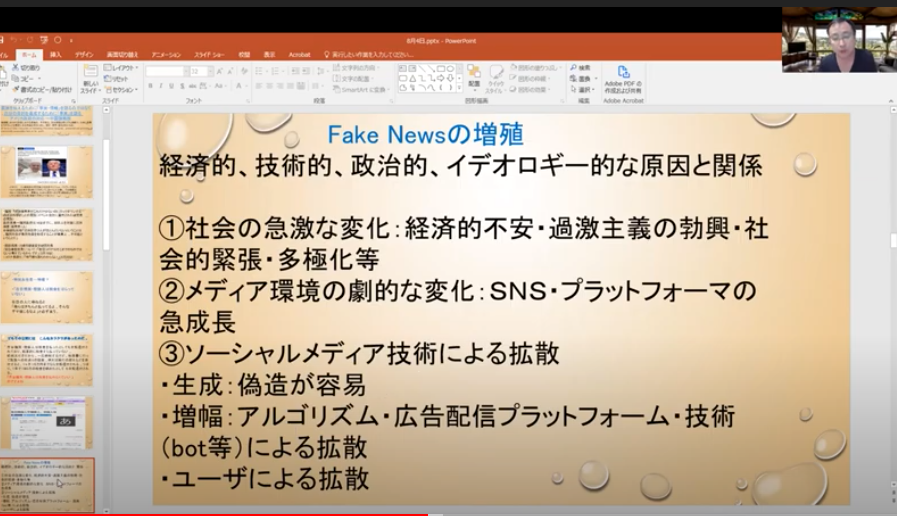This screenshot has height=516, width=897.
Task: Click the Reset (リセット) button
Action: (x=120, y=78)
